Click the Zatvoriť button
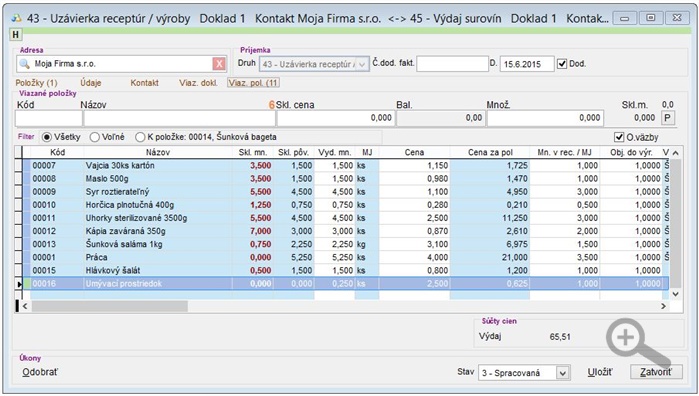The image size is (699, 396). click(x=656, y=372)
